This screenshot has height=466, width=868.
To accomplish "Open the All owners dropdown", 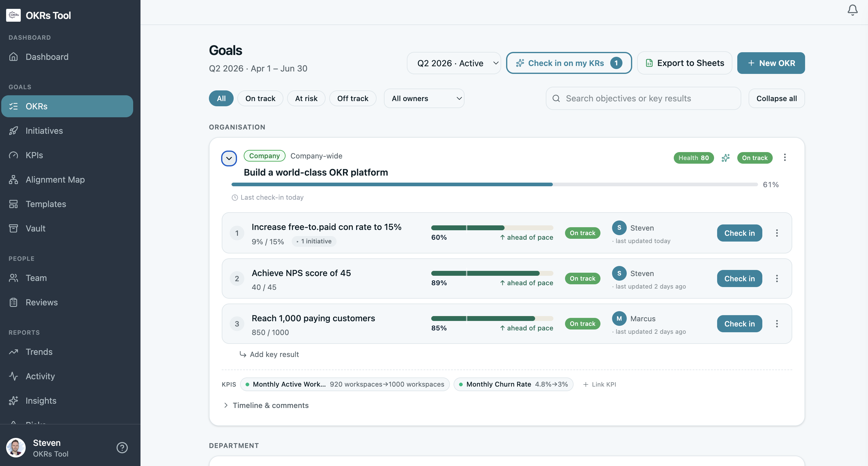I will pos(424,98).
